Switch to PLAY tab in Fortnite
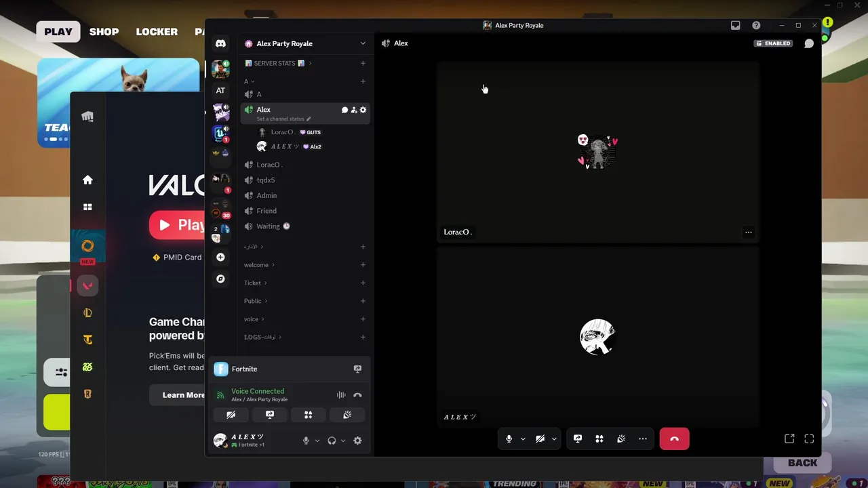 point(58,31)
